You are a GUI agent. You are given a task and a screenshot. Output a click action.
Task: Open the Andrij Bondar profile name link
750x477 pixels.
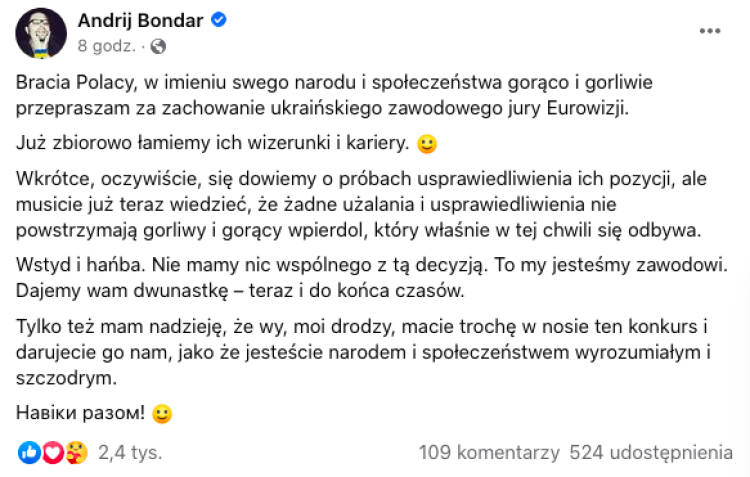(x=141, y=21)
